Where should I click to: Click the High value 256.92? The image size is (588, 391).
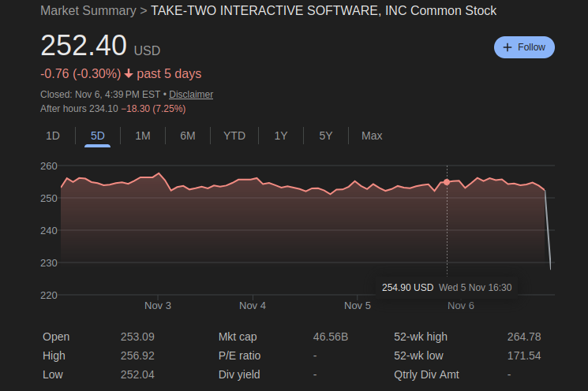pos(137,356)
